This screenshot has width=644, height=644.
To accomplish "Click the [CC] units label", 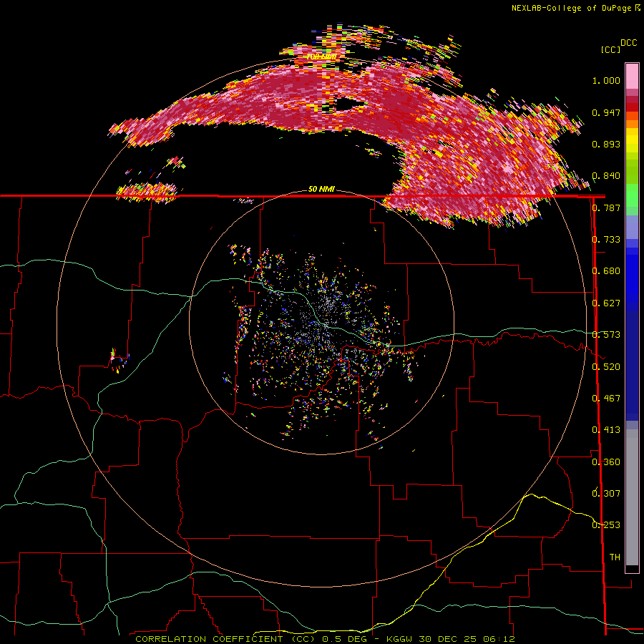I will tap(610, 49).
